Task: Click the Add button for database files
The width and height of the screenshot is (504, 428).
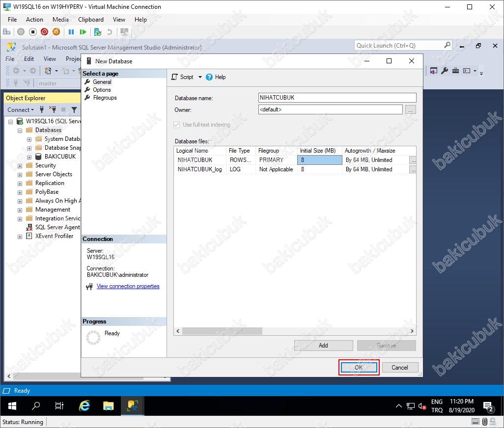Action: pyautogui.click(x=323, y=346)
